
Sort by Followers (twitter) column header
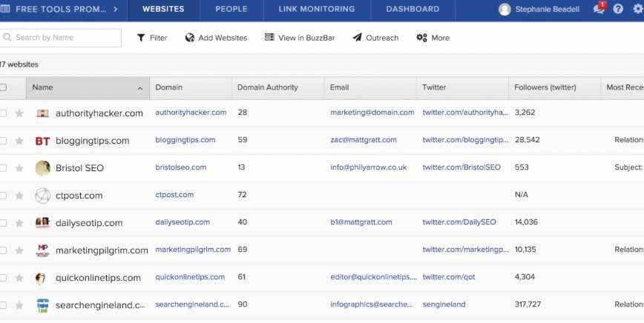pos(545,87)
